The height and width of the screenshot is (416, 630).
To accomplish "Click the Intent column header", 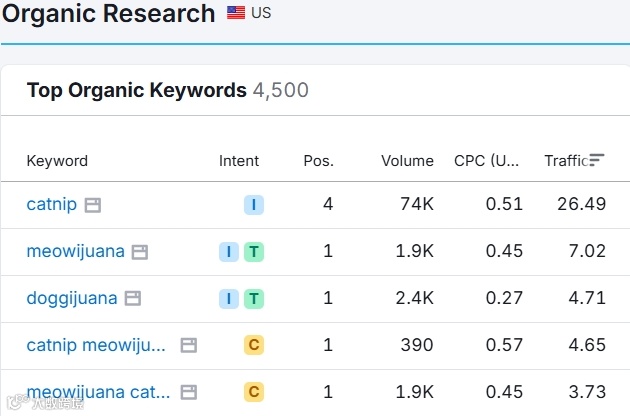I will (x=239, y=161).
